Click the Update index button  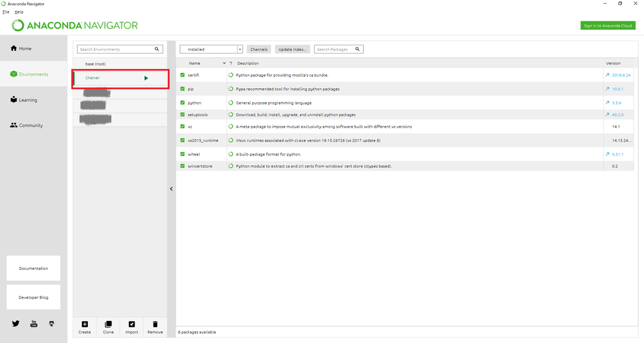[292, 49]
